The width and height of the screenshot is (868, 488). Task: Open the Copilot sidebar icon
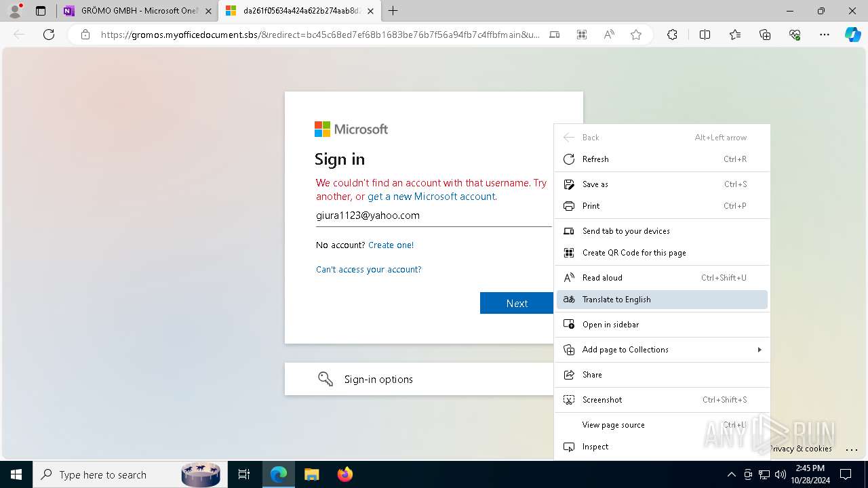[x=852, y=35]
